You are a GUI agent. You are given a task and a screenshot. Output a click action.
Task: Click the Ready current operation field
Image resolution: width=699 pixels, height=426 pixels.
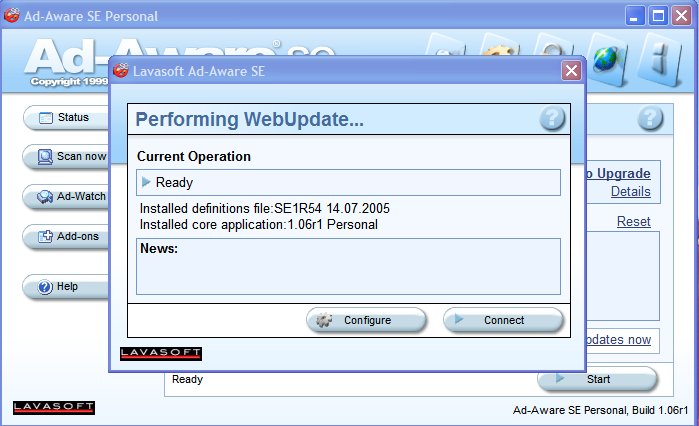(348, 182)
